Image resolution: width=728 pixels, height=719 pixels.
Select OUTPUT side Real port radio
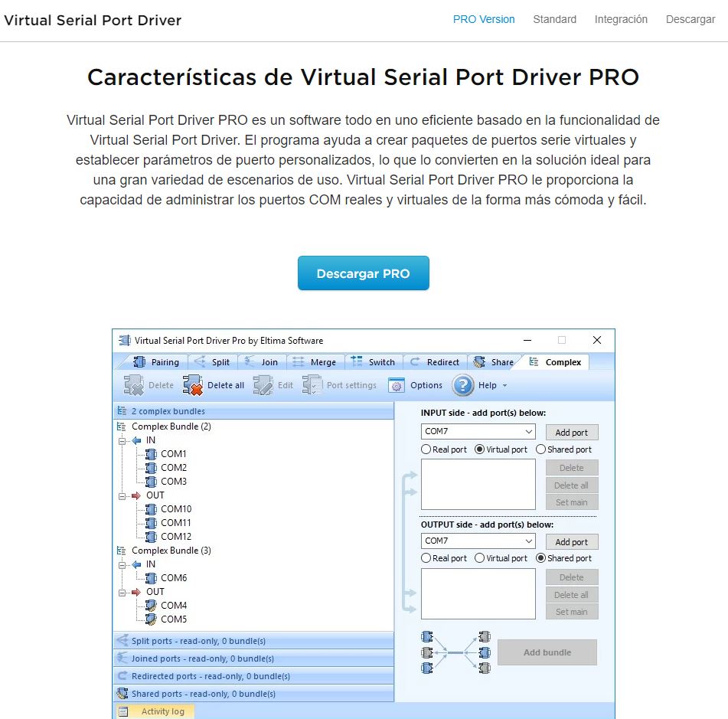[426, 558]
